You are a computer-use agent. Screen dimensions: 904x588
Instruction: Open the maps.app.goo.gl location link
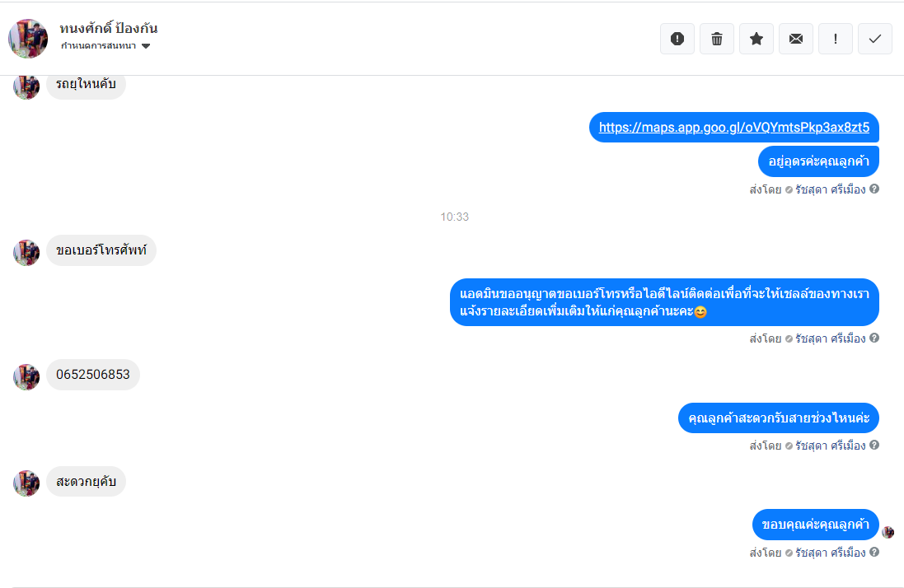(734, 128)
